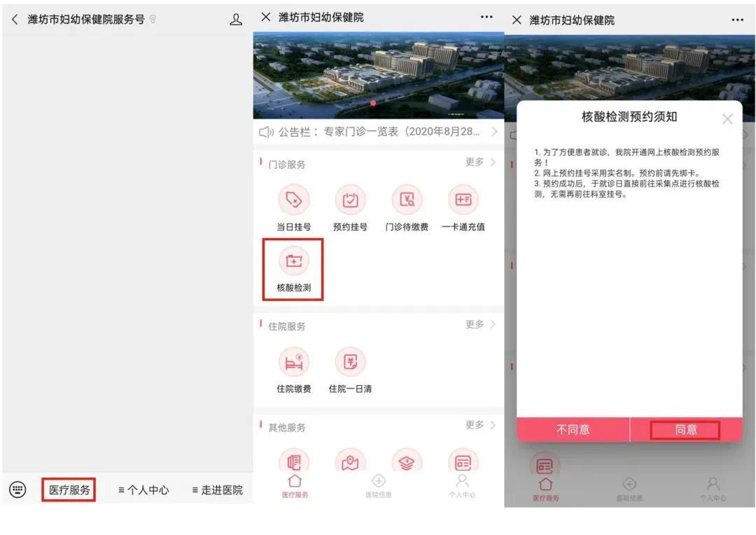Open 走进医院 menu in service account
The width and height of the screenshot is (756, 535).
point(218,489)
